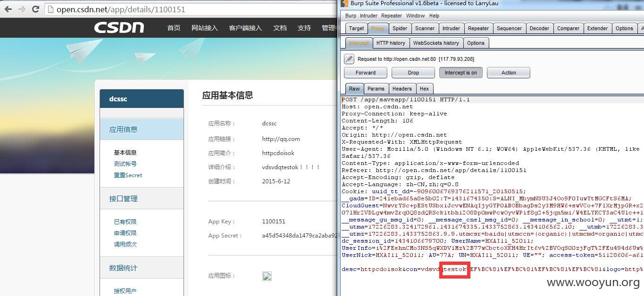Click the http://qq.com application link value
644x296 pixels.
pyautogui.click(x=281, y=139)
